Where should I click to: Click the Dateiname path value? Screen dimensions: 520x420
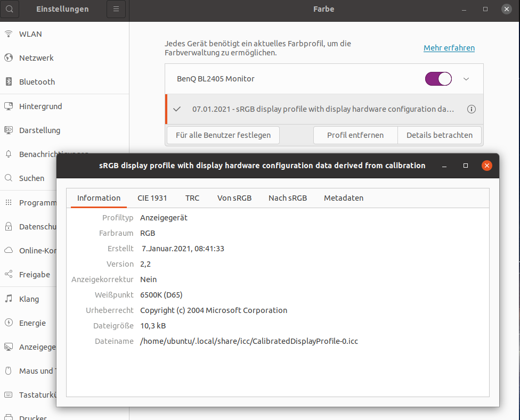pyautogui.click(x=249, y=341)
